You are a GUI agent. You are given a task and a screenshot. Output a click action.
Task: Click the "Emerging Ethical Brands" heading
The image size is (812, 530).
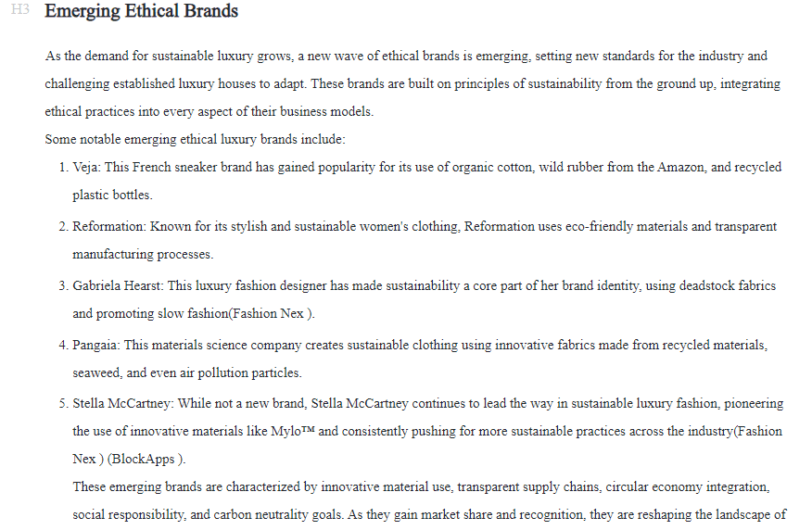tap(141, 12)
